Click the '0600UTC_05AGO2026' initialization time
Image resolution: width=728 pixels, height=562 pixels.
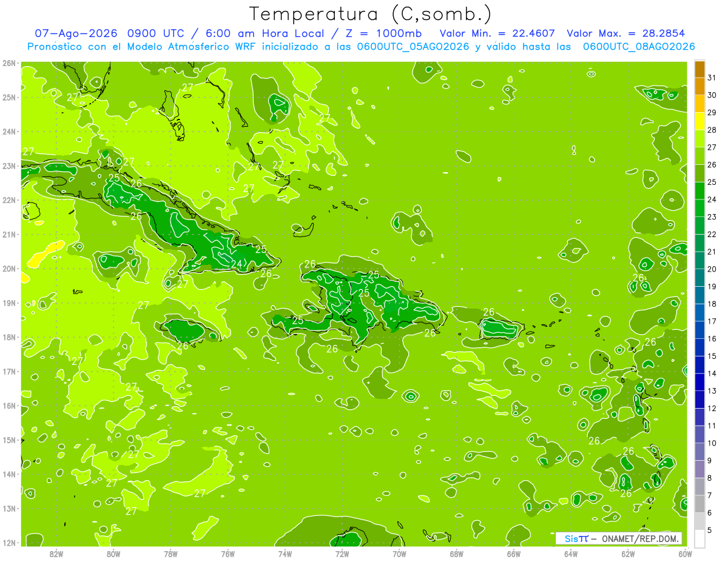pyautogui.click(x=414, y=47)
